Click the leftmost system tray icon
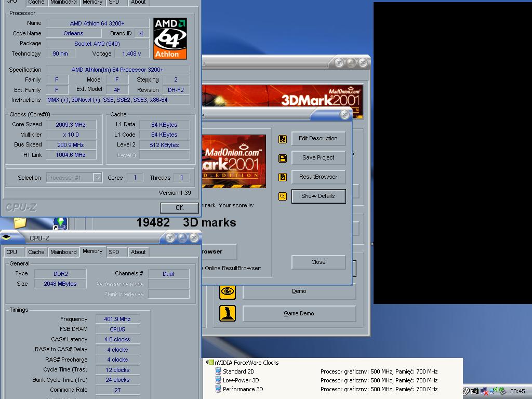532x399 pixels. (466, 391)
